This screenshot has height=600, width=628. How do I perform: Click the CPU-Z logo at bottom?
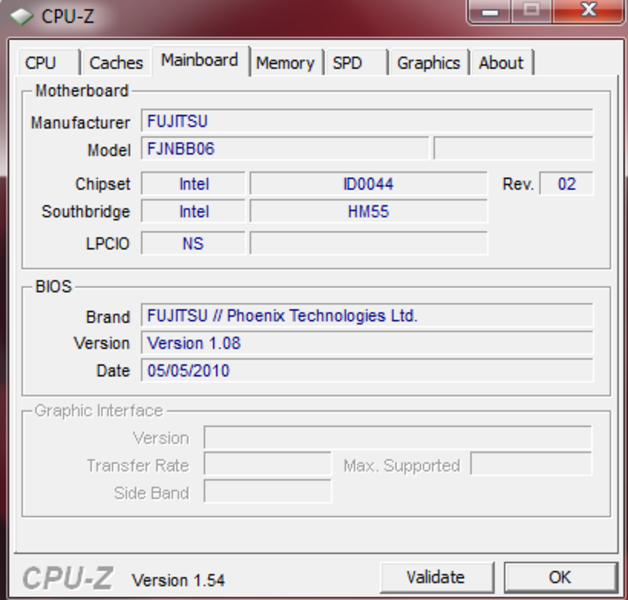[x=68, y=578]
